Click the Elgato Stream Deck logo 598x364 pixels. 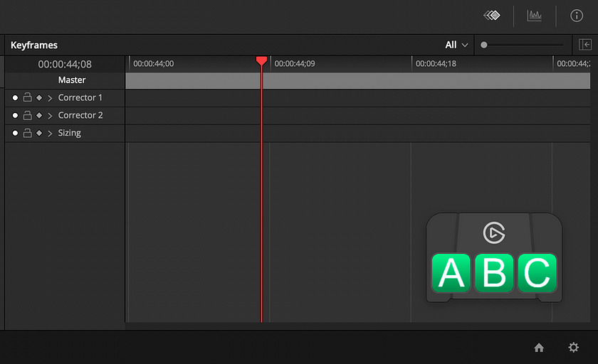tap(494, 232)
